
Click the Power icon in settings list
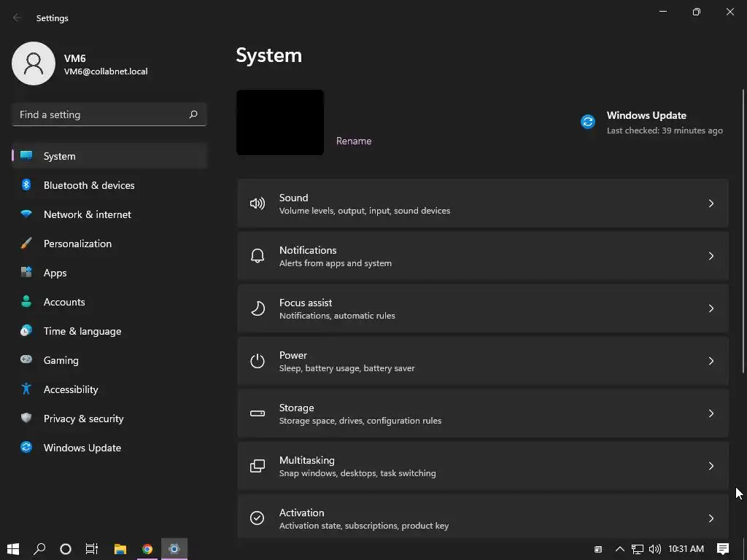(258, 361)
